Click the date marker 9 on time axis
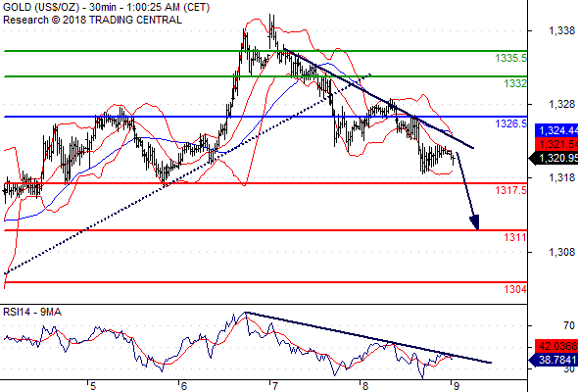Image resolution: width=578 pixels, height=392 pixels. coord(457,386)
